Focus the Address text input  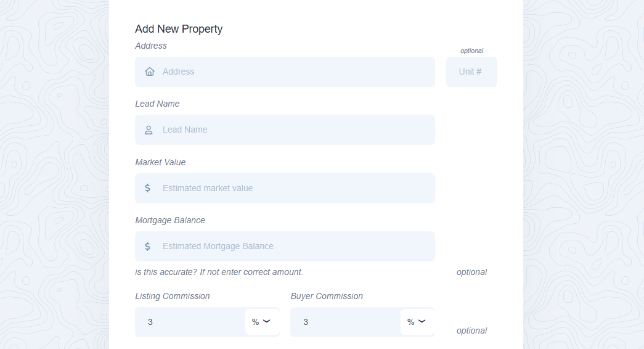coord(296,72)
